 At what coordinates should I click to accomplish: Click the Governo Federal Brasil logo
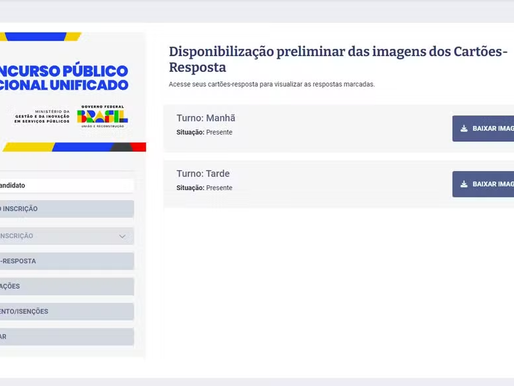[x=102, y=116]
